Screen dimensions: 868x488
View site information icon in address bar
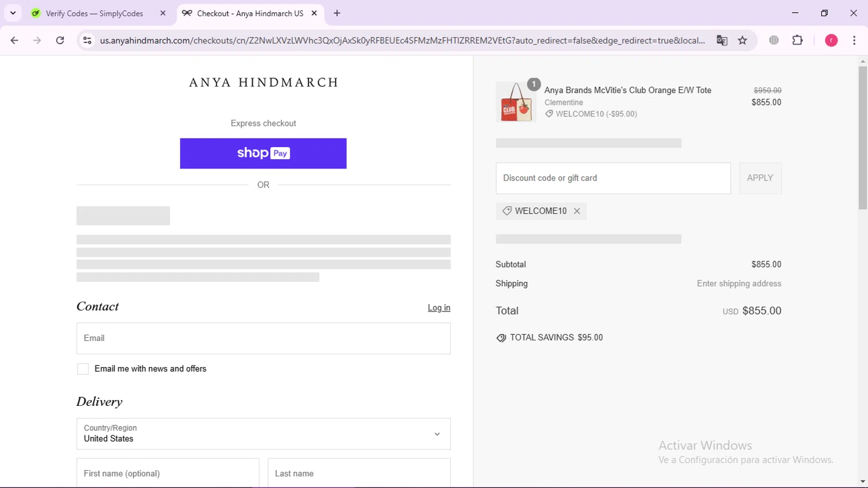click(87, 41)
